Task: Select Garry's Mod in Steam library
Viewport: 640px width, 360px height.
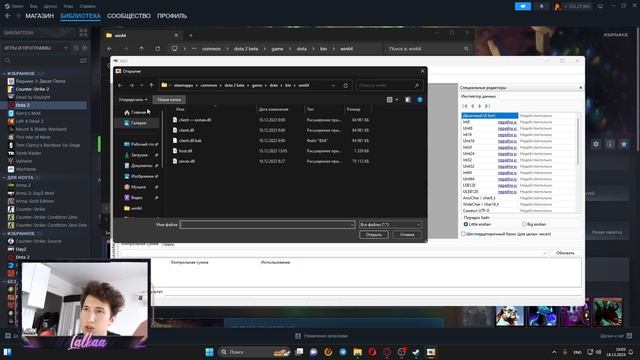Action: [x=28, y=113]
